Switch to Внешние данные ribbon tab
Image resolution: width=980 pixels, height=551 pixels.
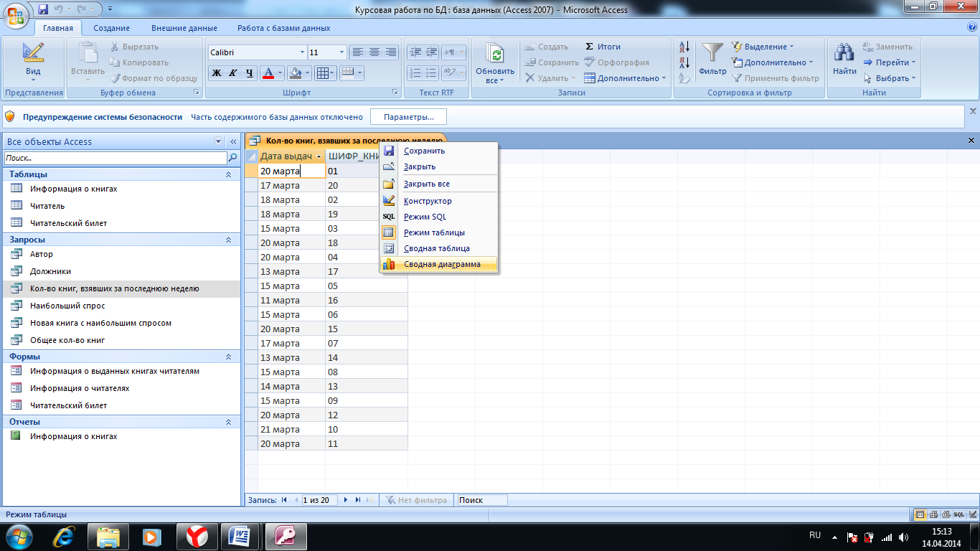click(184, 28)
